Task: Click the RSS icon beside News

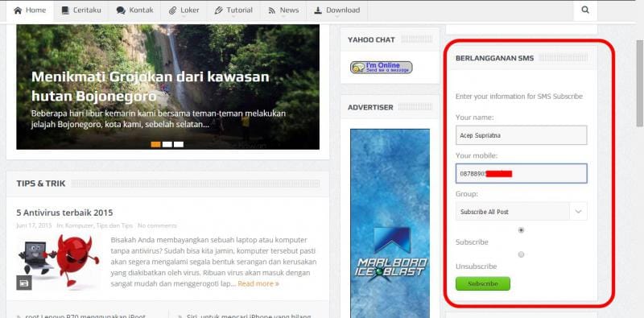Action: 272,10
